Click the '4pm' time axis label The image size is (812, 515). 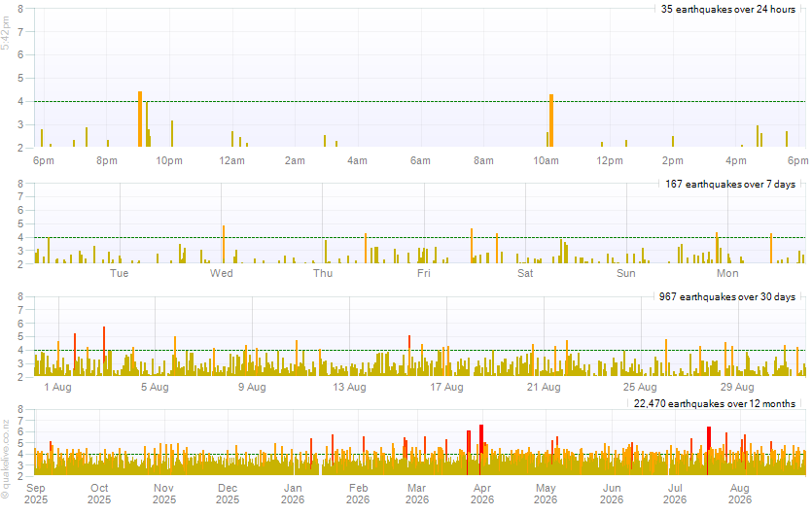736,161
